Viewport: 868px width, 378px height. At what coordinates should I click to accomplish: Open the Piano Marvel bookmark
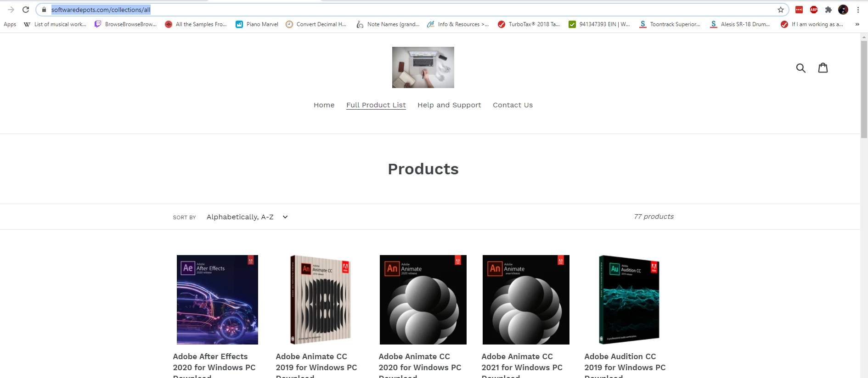(x=257, y=24)
